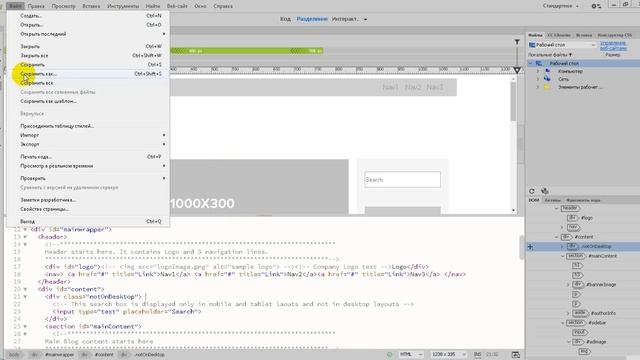640x360 pixels.
Task: Select the img tag node in DOM
Action: [x=584, y=351]
